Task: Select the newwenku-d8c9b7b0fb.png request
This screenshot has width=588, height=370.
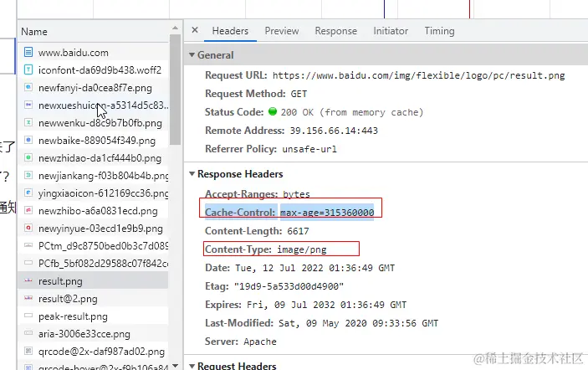Action: click(x=100, y=123)
